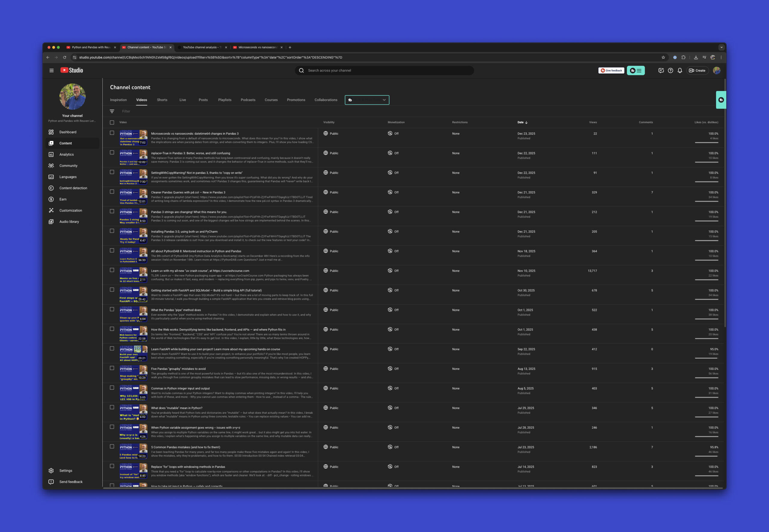
Task: Click the Send feedback icon
Action: coord(51,482)
